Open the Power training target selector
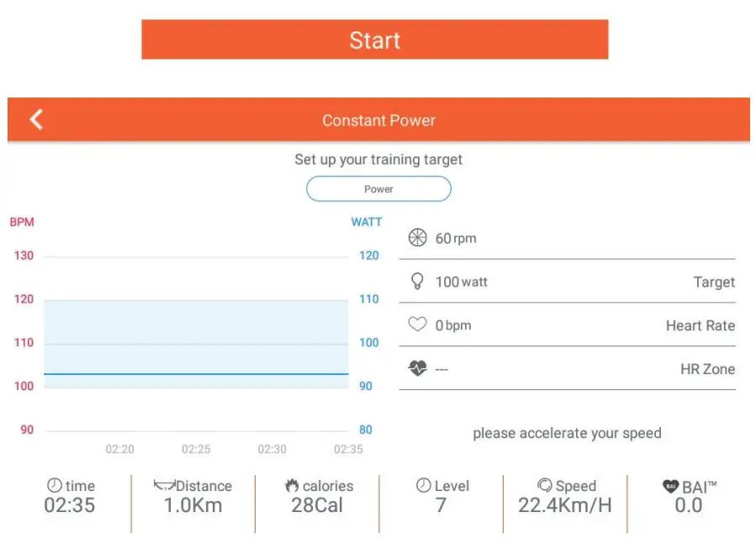 tap(378, 189)
